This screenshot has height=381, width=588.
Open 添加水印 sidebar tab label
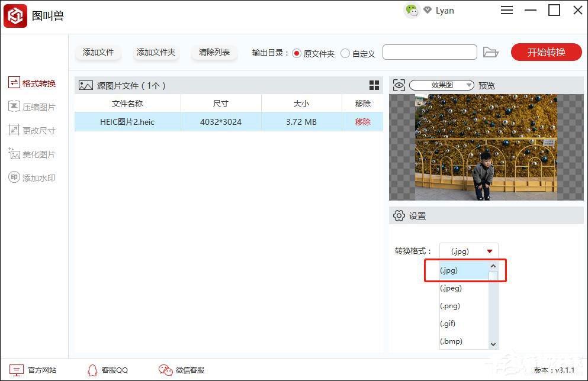(x=39, y=177)
